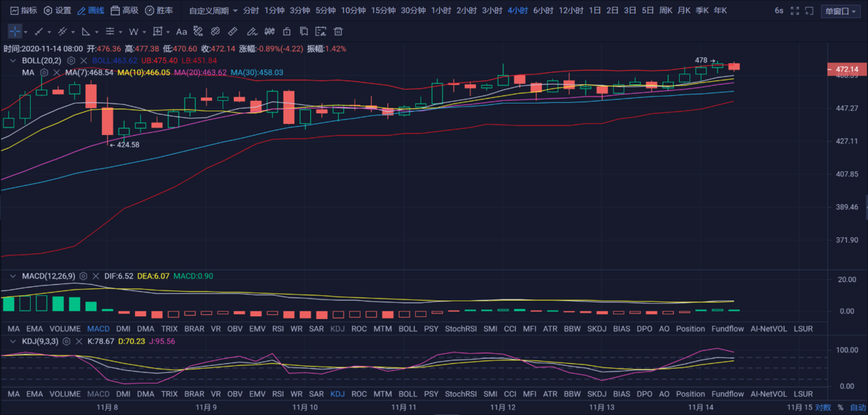This screenshot has width=868, height=415.
Task: Click the Aa text annotation tool
Action: pyautogui.click(x=181, y=31)
